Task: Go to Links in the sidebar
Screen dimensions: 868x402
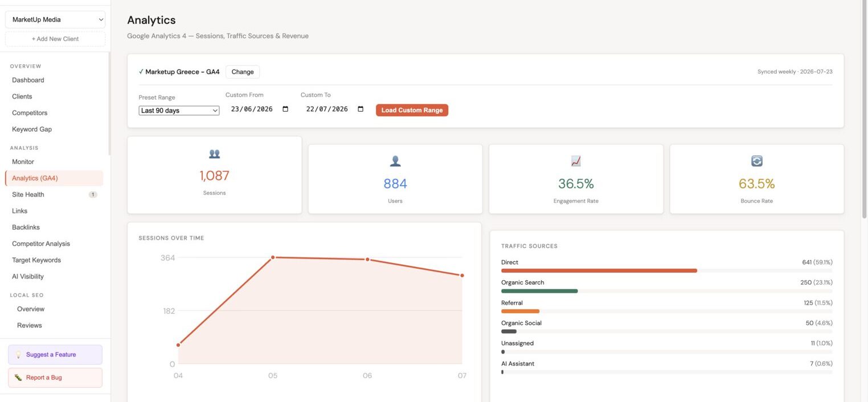Action: click(x=19, y=211)
